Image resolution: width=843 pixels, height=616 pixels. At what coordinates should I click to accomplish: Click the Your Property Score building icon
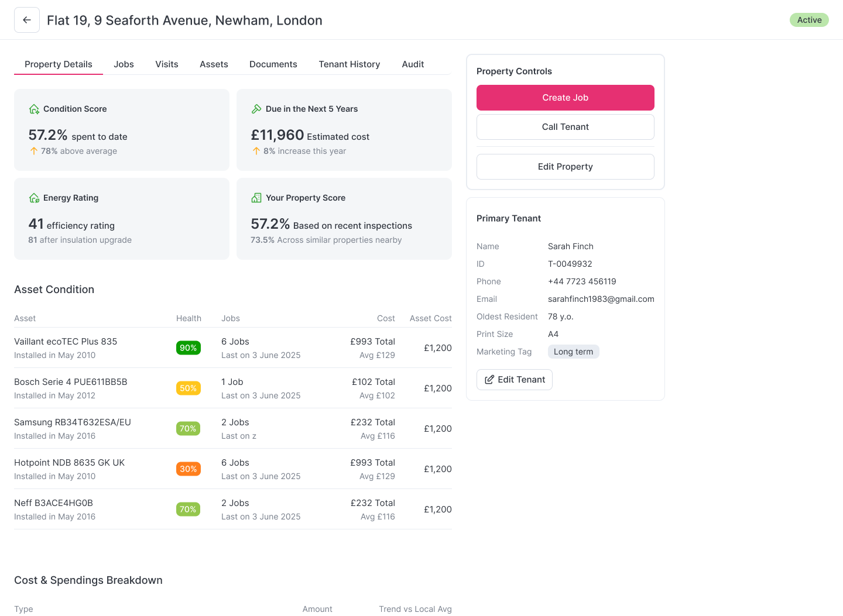click(256, 198)
